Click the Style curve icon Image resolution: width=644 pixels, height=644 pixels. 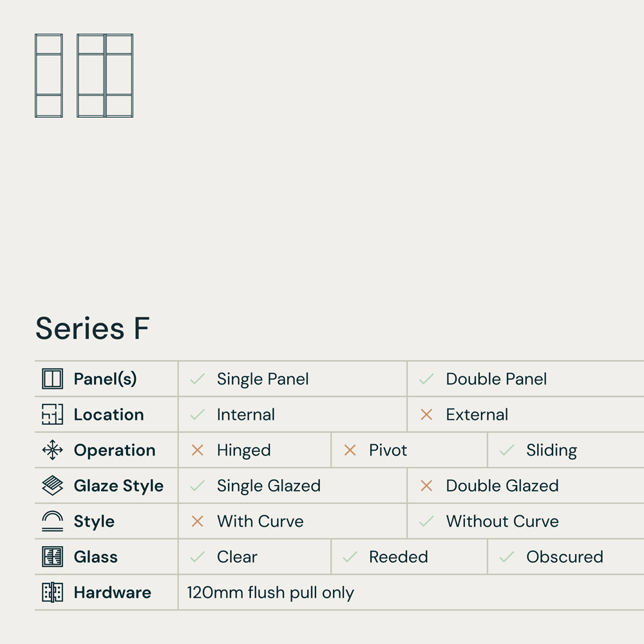tap(52, 521)
